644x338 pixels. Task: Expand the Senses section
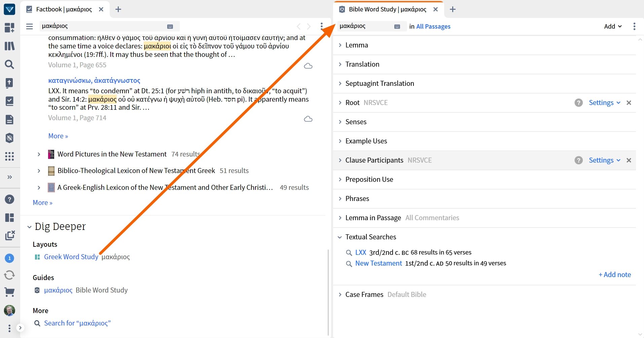[340, 122]
